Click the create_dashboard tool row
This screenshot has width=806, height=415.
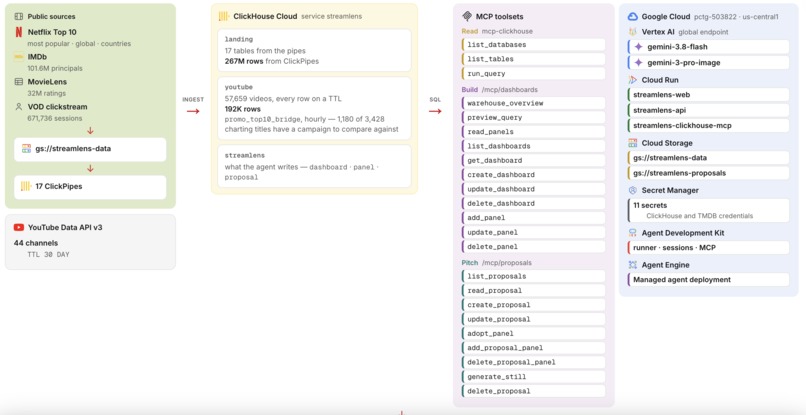[x=534, y=175]
